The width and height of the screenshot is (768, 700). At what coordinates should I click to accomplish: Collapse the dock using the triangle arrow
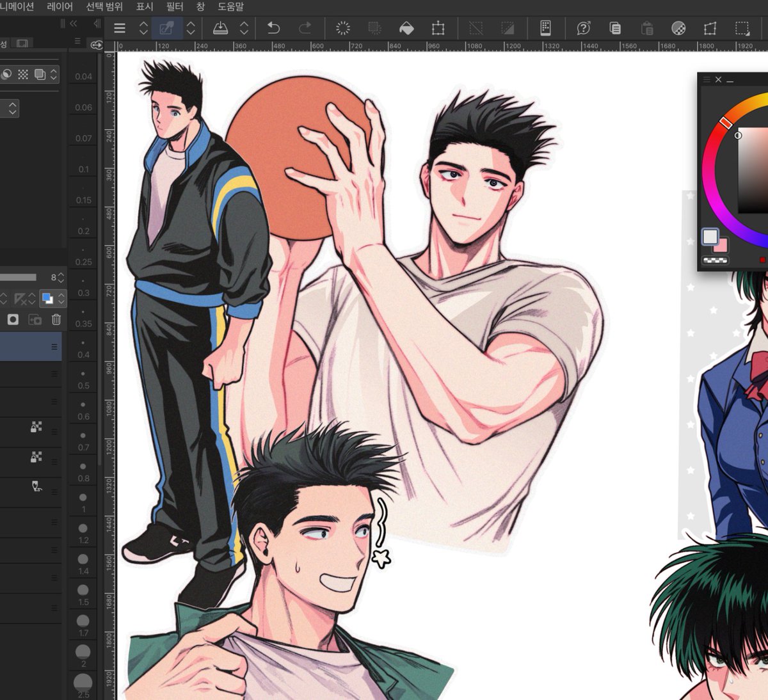pyautogui.click(x=97, y=23)
